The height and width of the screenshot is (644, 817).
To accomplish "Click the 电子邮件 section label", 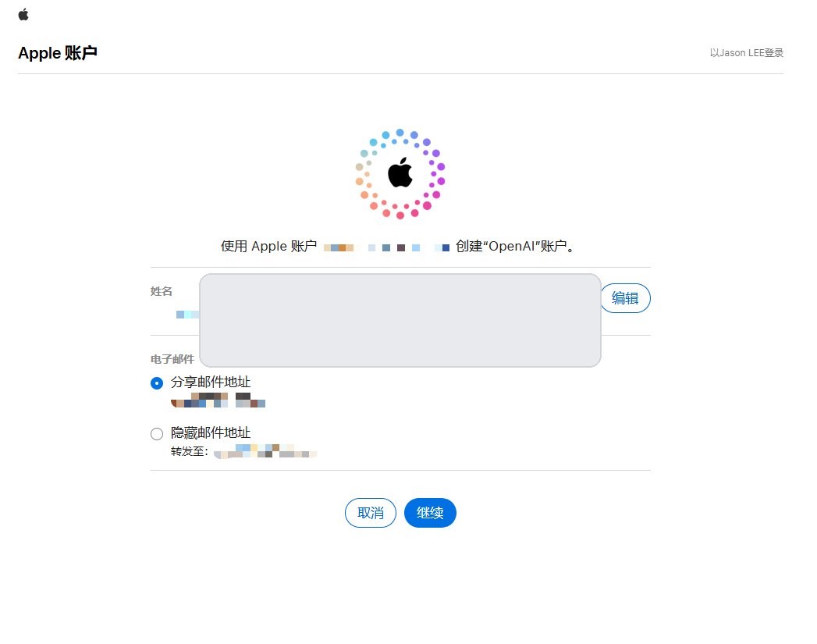I will tap(172, 359).
